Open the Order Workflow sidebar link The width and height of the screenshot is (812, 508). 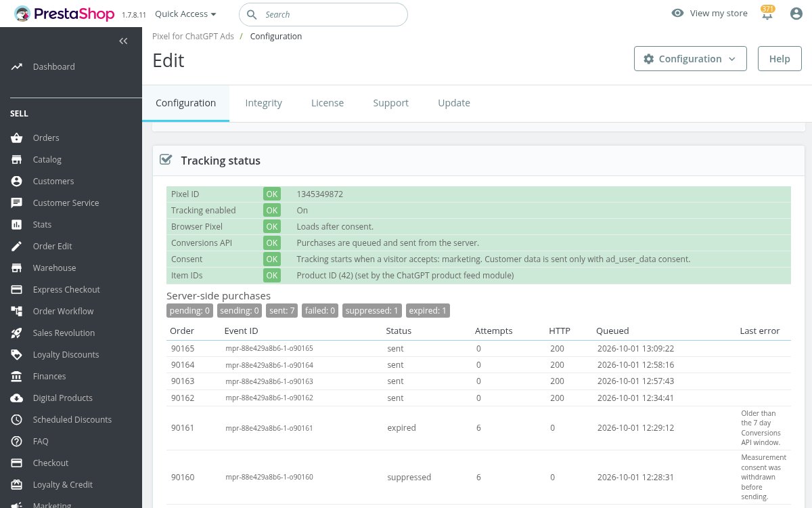coord(63,312)
